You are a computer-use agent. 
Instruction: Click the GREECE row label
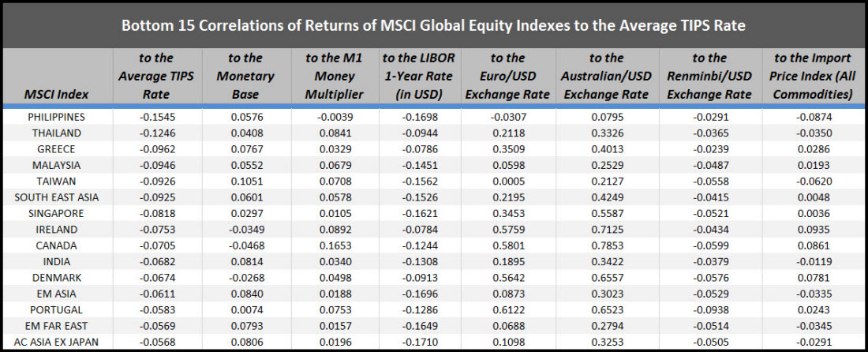click(57, 149)
